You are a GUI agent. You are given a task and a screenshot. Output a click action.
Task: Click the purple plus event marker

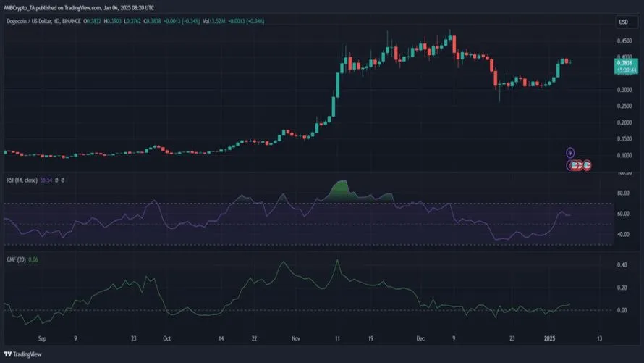click(570, 153)
